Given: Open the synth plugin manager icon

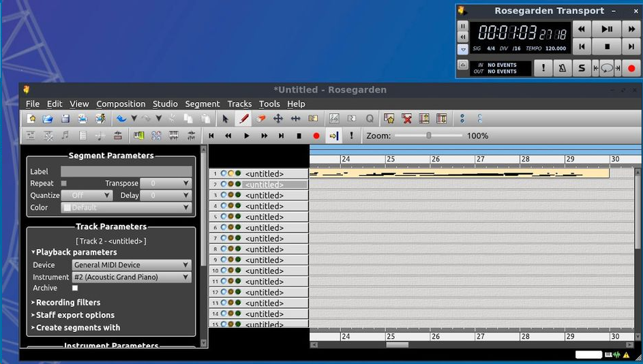Looking at the screenshot, I should click(x=156, y=136).
